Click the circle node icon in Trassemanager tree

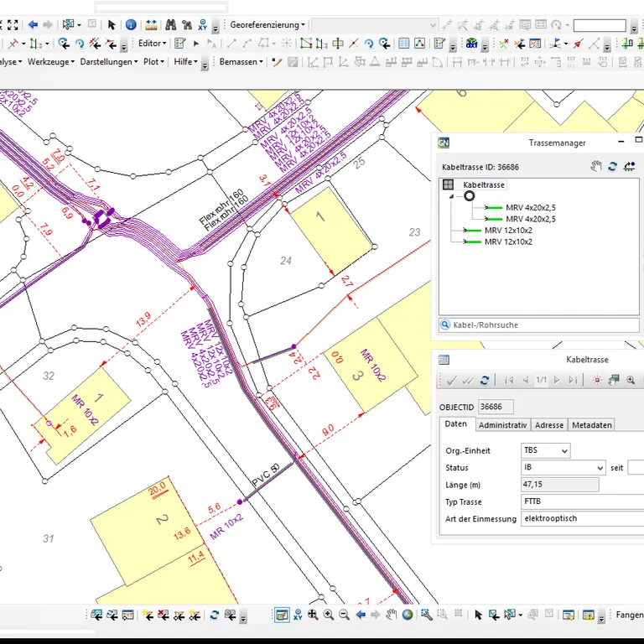pyautogui.click(x=469, y=196)
